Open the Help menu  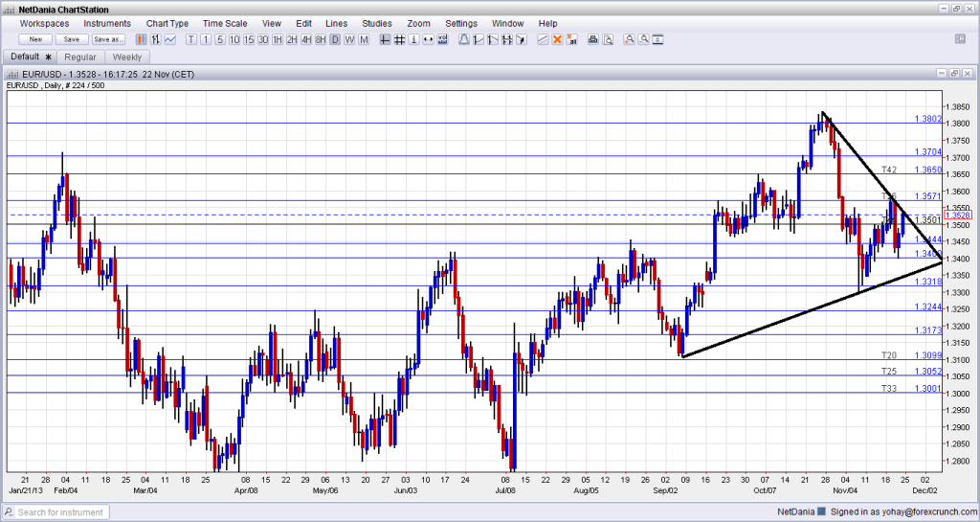548,23
